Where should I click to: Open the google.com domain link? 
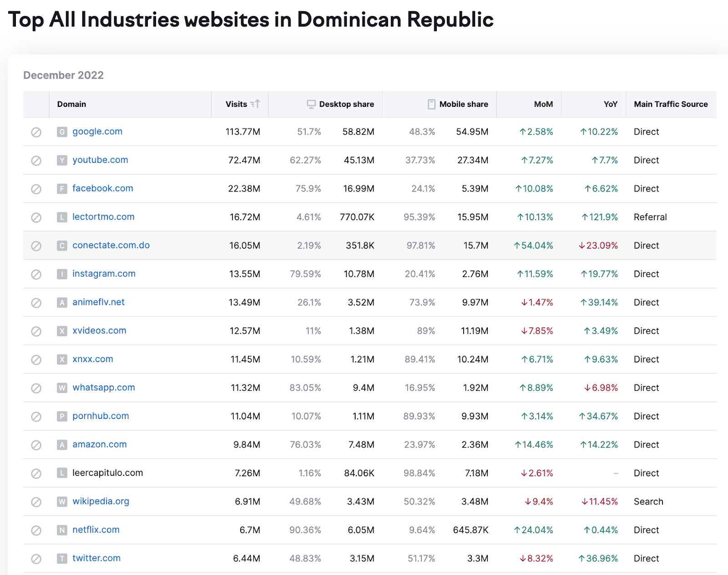coord(97,131)
